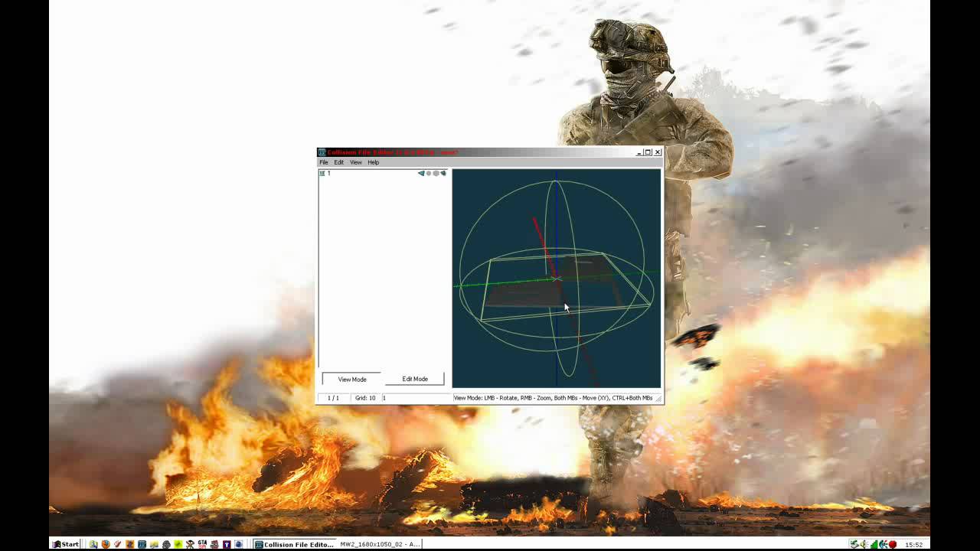Open the File menu
Screen dimensions: 980x551
tap(324, 162)
